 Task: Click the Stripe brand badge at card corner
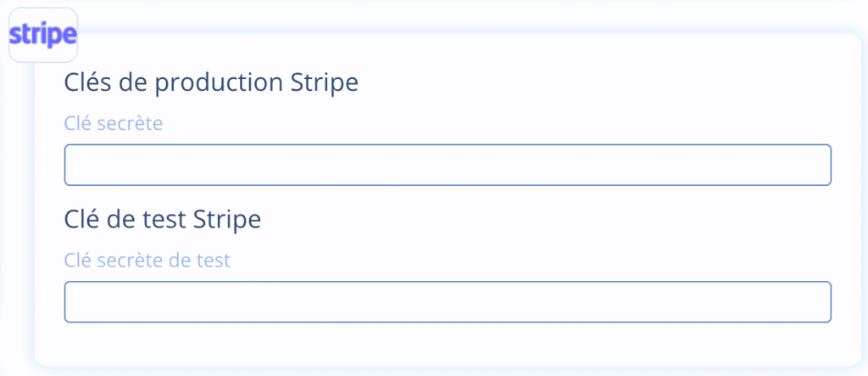(42, 35)
